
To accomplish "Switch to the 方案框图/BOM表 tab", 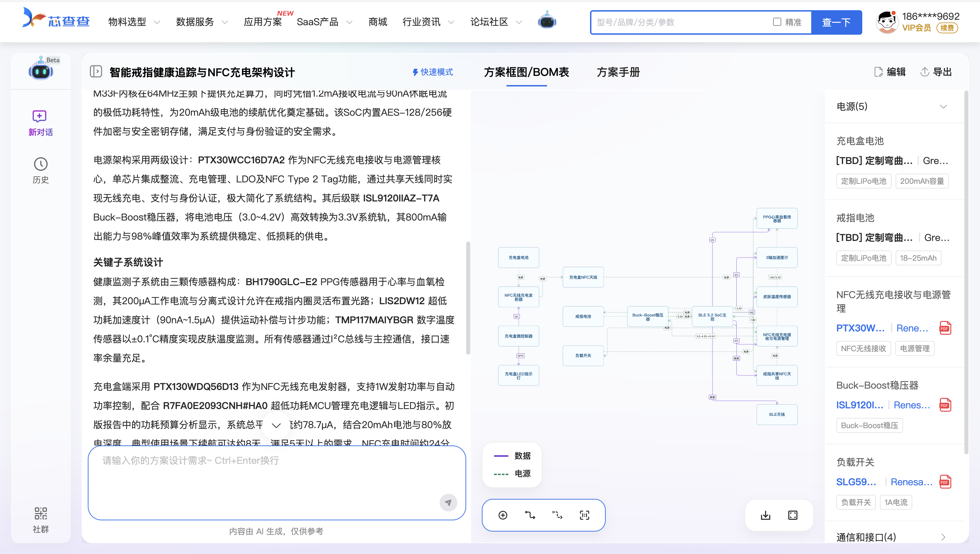I will tap(526, 72).
